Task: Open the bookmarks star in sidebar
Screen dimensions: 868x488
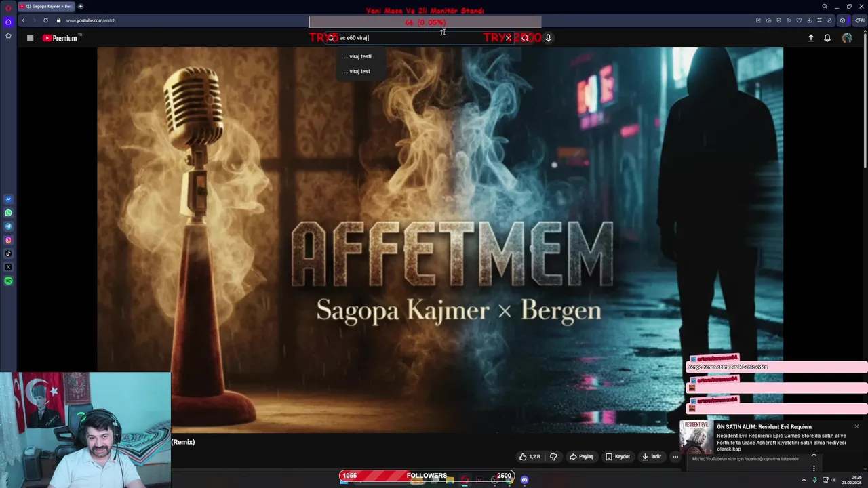Action: coord(8,35)
